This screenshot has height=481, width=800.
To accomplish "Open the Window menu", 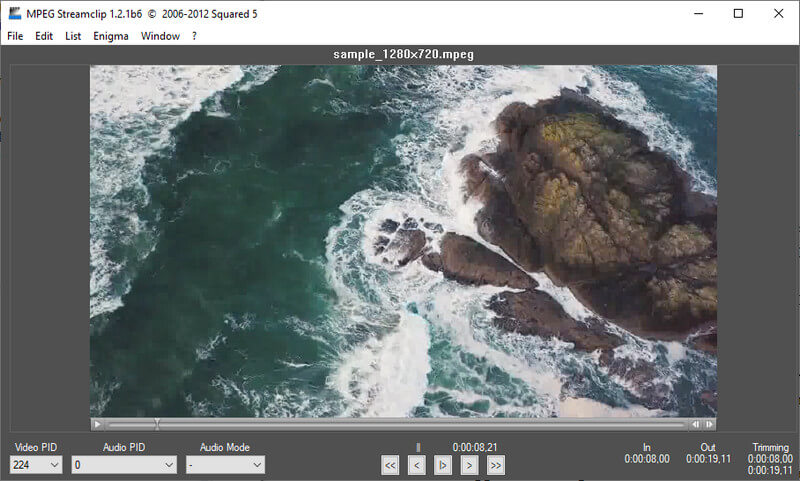I will coord(160,36).
